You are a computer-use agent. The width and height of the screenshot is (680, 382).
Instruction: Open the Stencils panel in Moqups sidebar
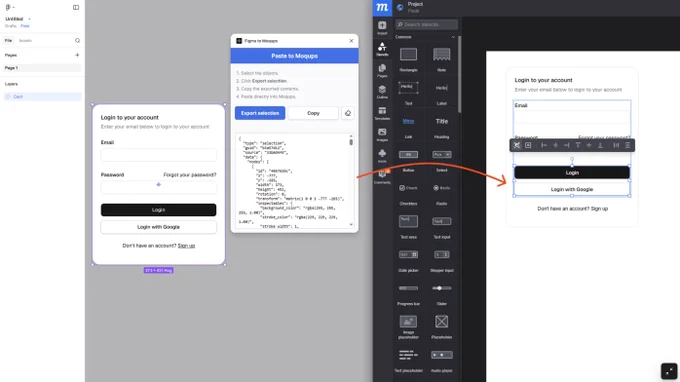382,49
